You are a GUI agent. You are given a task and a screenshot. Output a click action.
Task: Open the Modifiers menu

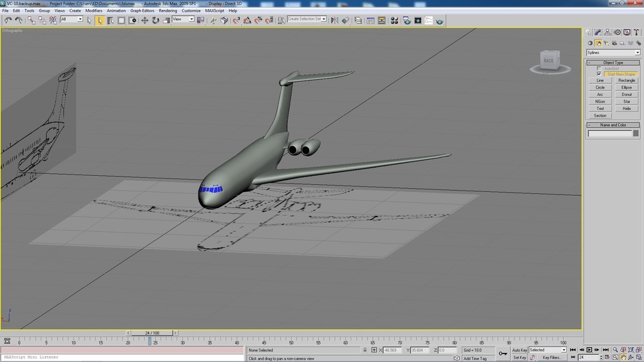[x=93, y=11]
